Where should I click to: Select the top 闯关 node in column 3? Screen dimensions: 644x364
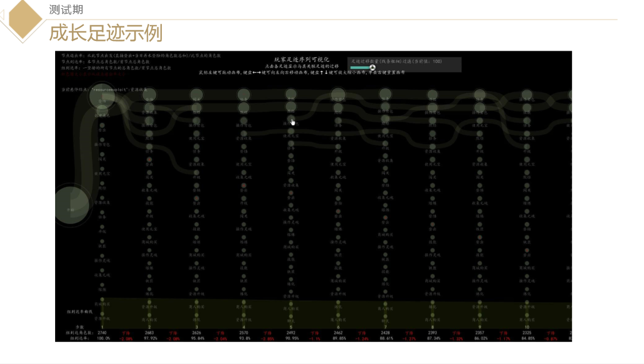pyautogui.click(x=196, y=95)
